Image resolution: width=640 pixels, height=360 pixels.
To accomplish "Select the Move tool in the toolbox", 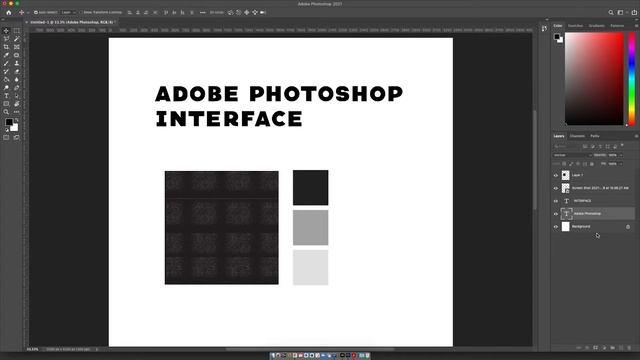I will [6, 31].
